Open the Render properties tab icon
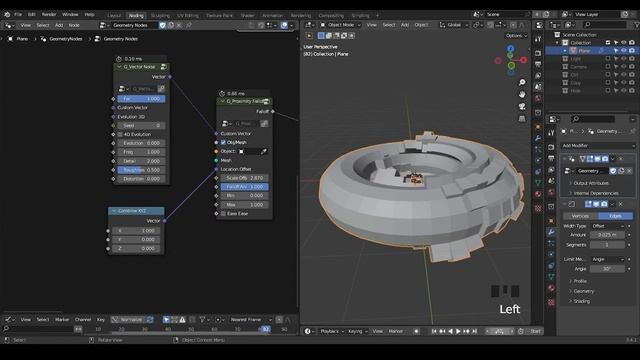 click(551, 147)
